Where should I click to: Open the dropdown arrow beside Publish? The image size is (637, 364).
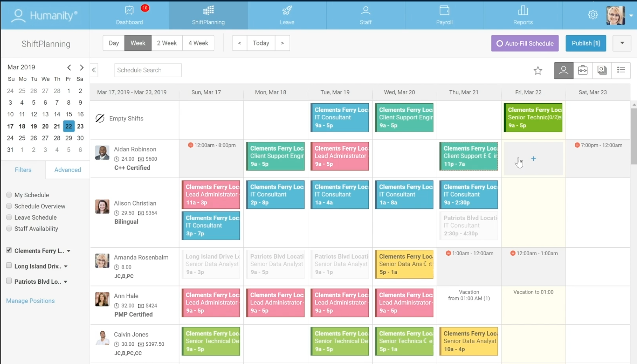tap(622, 43)
